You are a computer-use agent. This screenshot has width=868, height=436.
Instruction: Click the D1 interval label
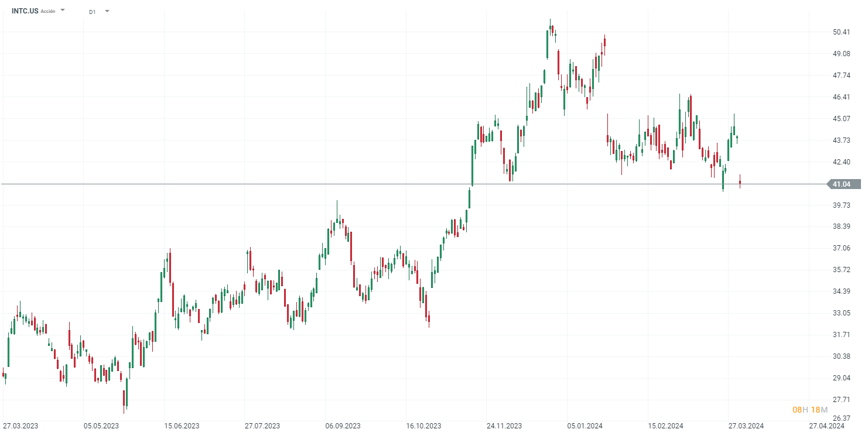click(x=93, y=12)
